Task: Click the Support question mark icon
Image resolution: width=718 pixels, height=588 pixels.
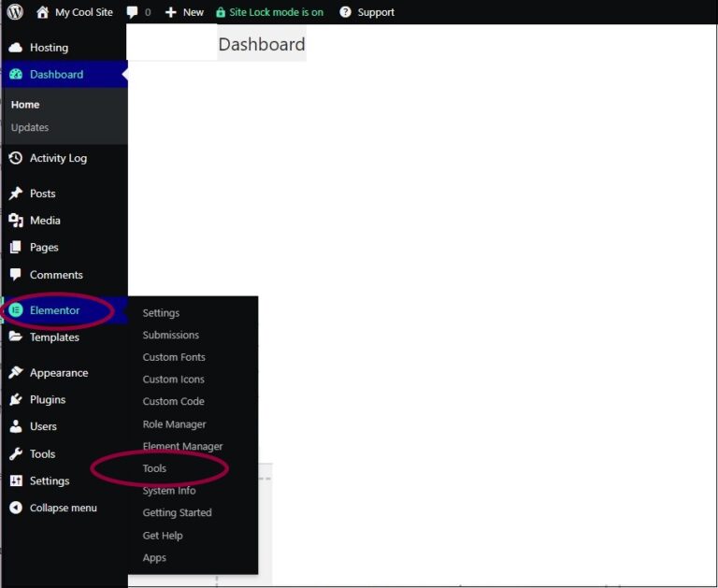Action: (346, 12)
